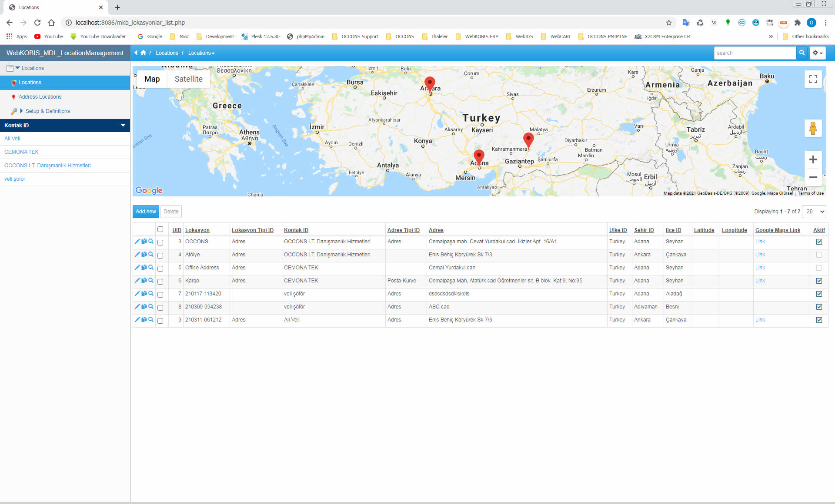835x504 pixels.
Task: Click the copy icon for 210117-113420 row
Action: (x=144, y=293)
